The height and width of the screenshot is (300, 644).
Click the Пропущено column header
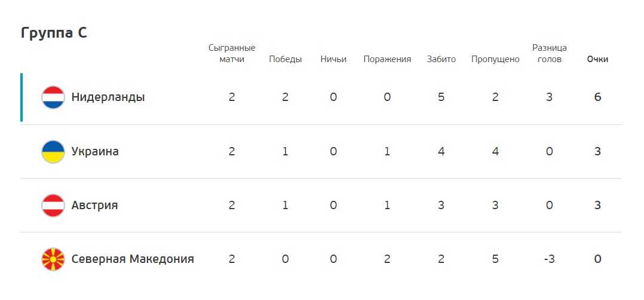(495, 60)
